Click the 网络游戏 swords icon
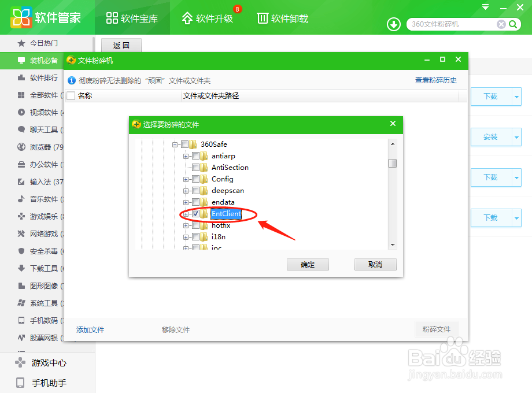 [21, 233]
